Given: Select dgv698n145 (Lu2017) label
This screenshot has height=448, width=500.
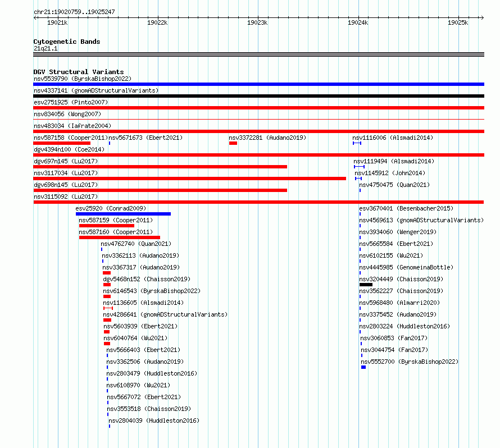Looking at the screenshot, I should (x=66, y=185).
